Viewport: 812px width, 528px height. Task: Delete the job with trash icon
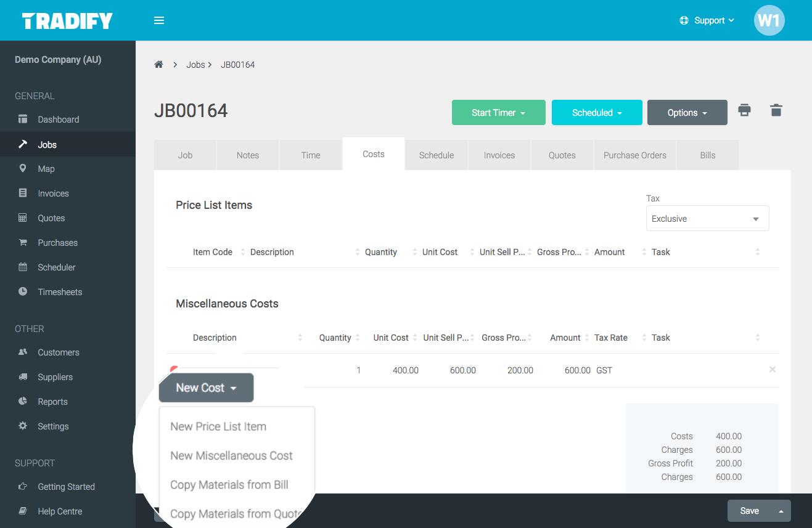point(776,110)
